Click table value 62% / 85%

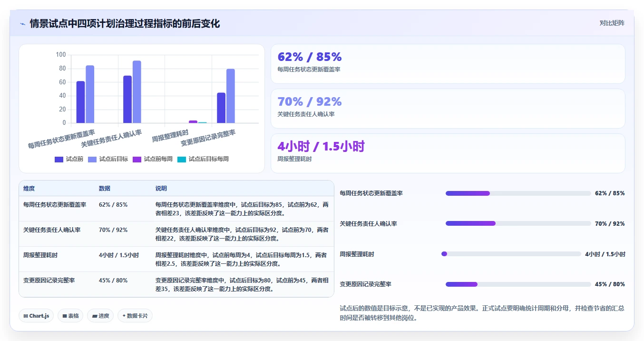pyautogui.click(x=113, y=205)
